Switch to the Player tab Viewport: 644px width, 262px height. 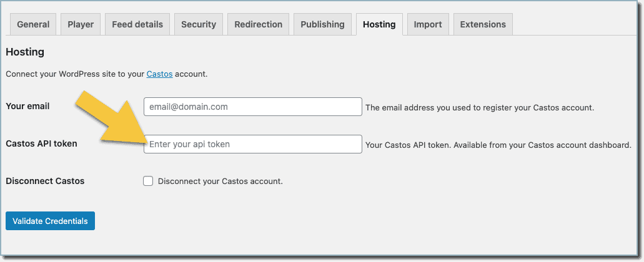(x=81, y=24)
